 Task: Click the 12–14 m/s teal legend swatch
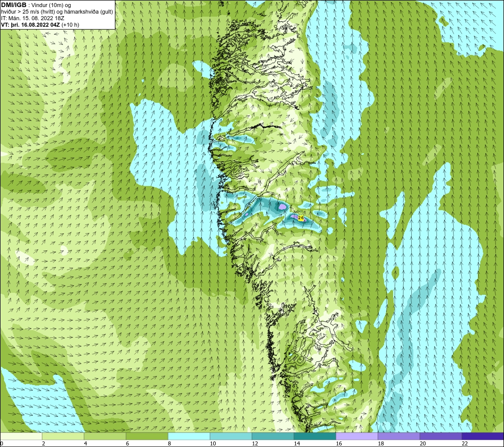click(273, 436)
